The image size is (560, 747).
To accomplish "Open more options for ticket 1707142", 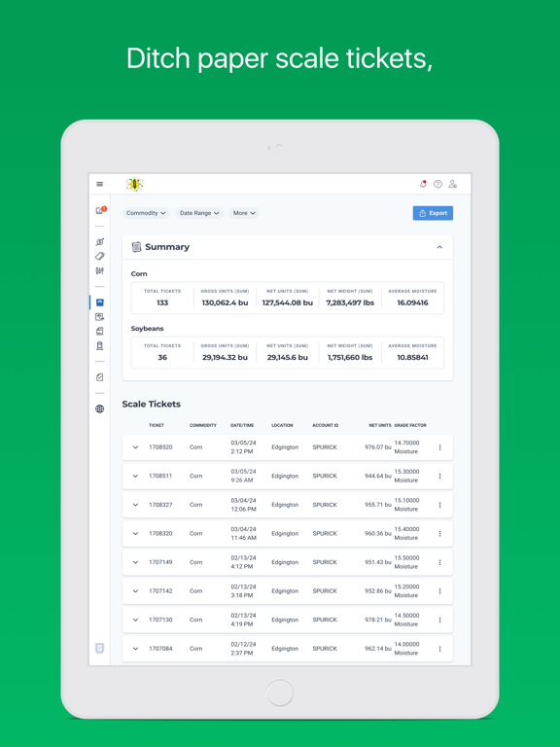I will pos(439,590).
